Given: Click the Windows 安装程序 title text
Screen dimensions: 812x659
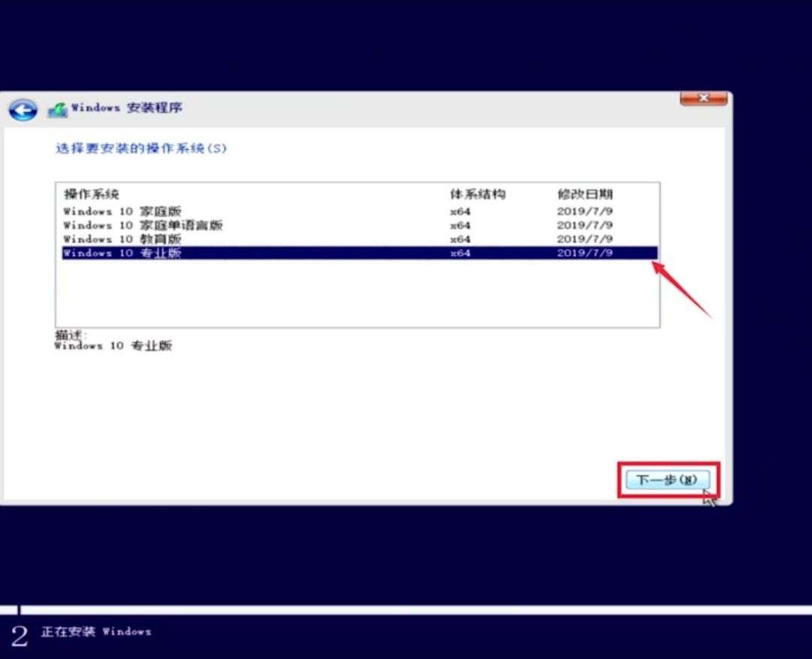Looking at the screenshot, I should (127, 108).
